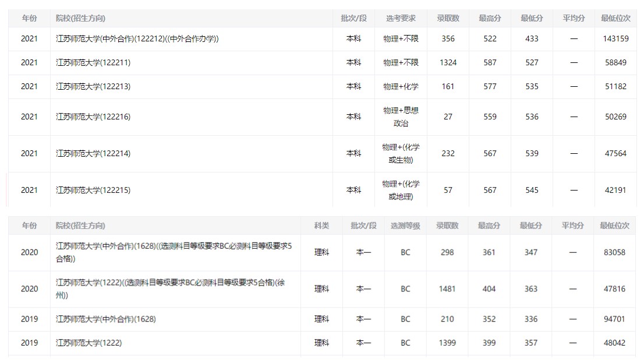Image resolution: width=644 pixels, height=363 pixels.
Task: Click the 选考要求 column header
Action: (401, 18)
